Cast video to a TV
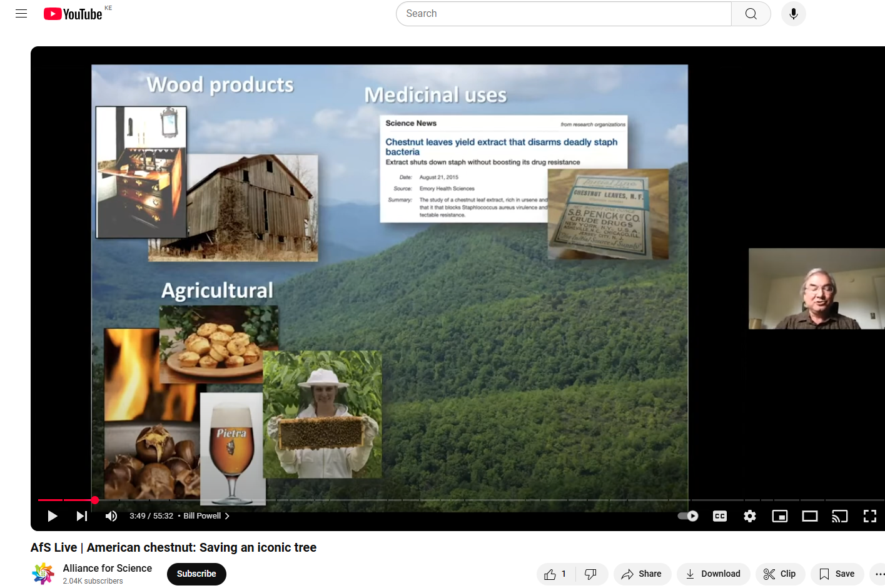The image size is (885, 588). tap(840, 516)
